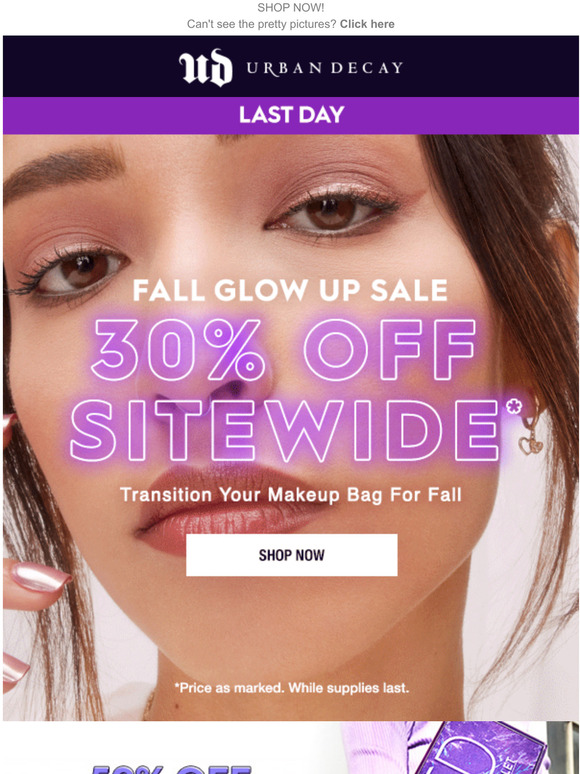Click the FALL GLOW UP SALE heading
This screenshot has height=774, width=580.
[290, 290]
